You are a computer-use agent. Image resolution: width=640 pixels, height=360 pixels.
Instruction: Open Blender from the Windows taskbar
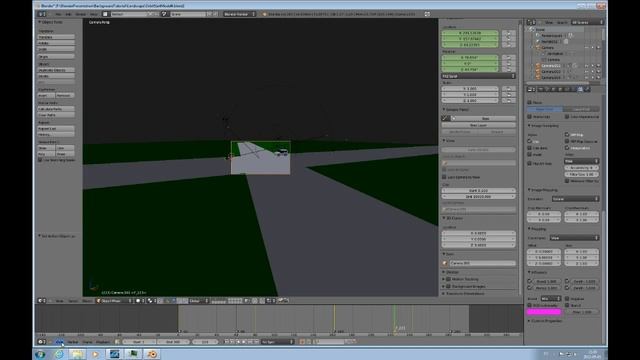click(152, 354)
